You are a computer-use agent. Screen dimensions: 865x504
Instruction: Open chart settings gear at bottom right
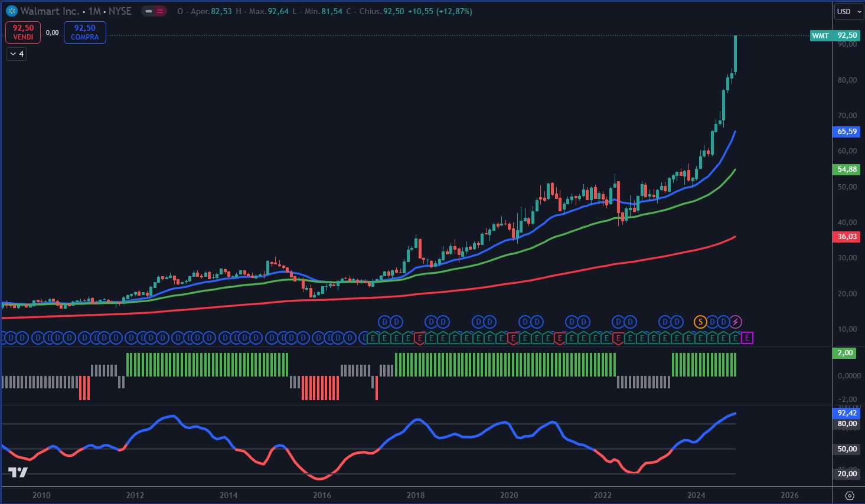[x=850, y=495]
